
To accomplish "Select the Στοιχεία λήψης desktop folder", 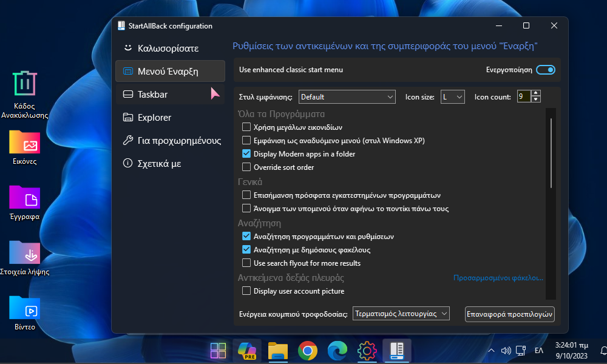I will (x=25, y=258).
